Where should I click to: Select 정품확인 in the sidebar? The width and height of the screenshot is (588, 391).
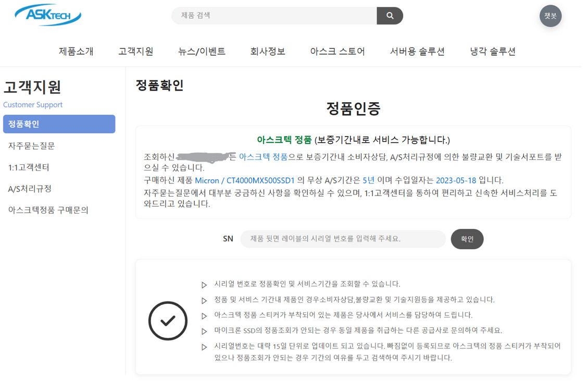coord(59,124)
